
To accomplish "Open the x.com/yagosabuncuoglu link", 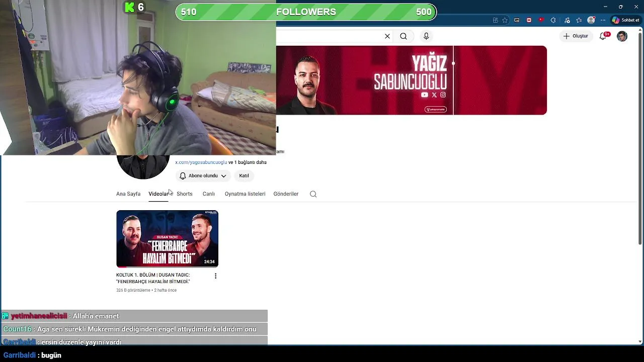I will [x=201, y=162].
